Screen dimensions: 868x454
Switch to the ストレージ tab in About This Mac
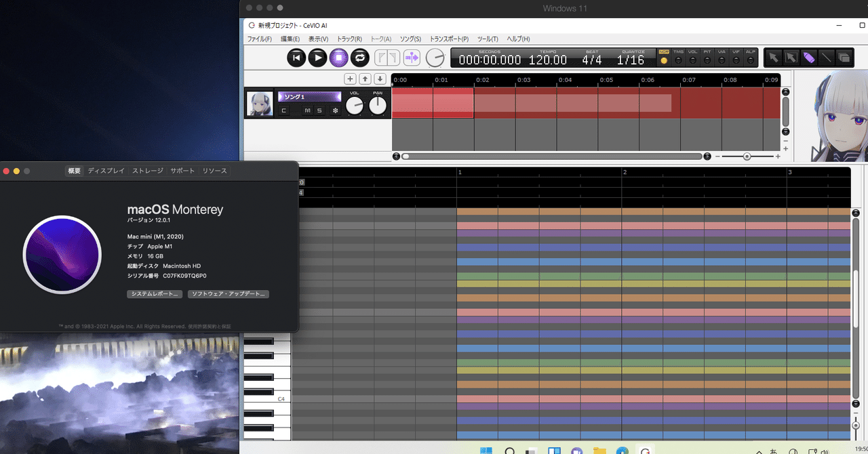click(x=147, y=171)
